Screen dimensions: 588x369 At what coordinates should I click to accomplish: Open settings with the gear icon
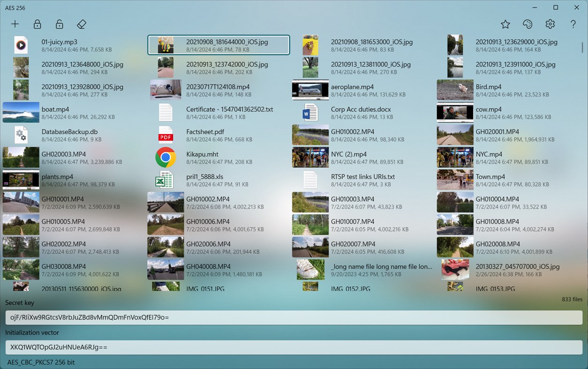pos(550,24)
